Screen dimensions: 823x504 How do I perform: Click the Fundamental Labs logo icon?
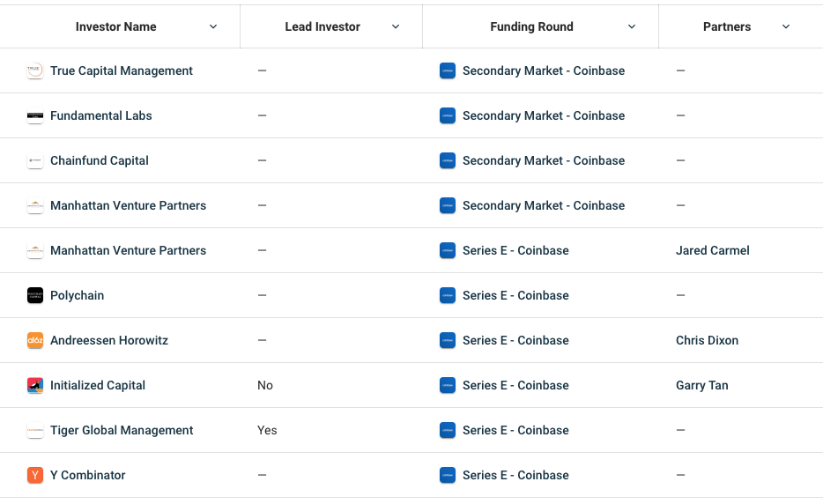tap(35, 116)
